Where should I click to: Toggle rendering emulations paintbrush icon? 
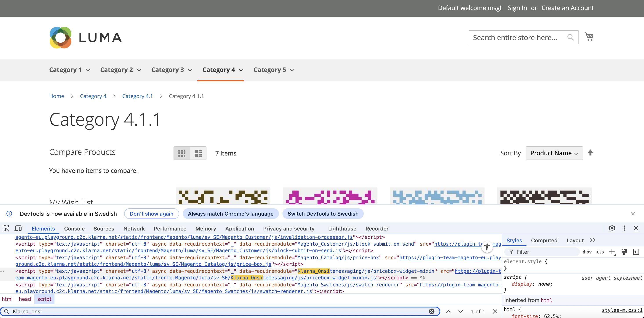pos(624,252)
